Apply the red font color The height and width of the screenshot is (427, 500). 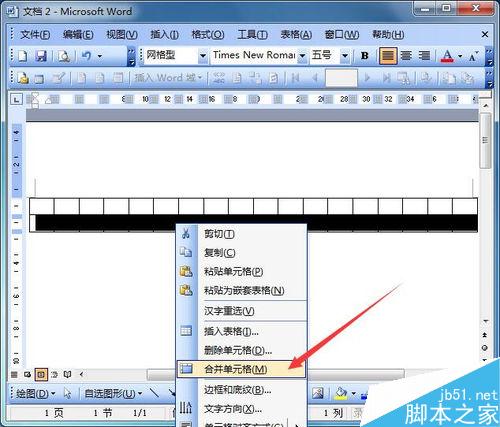pos(447,56)
